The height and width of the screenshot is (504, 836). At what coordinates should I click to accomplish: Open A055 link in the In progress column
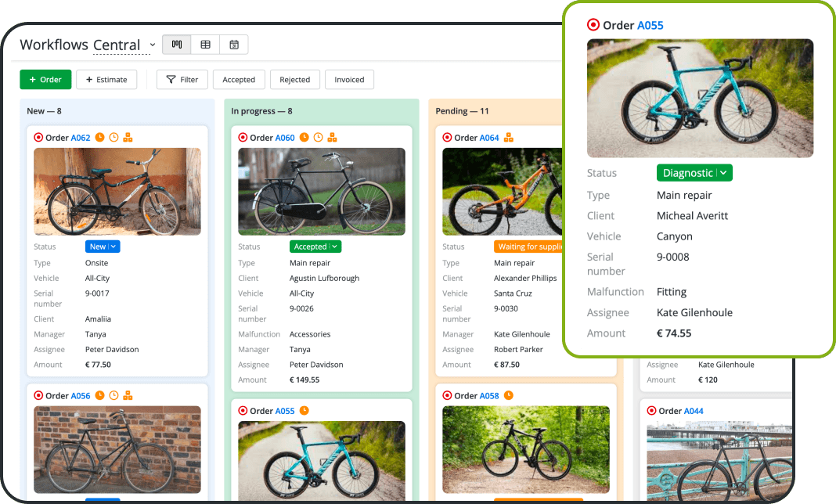285,411
